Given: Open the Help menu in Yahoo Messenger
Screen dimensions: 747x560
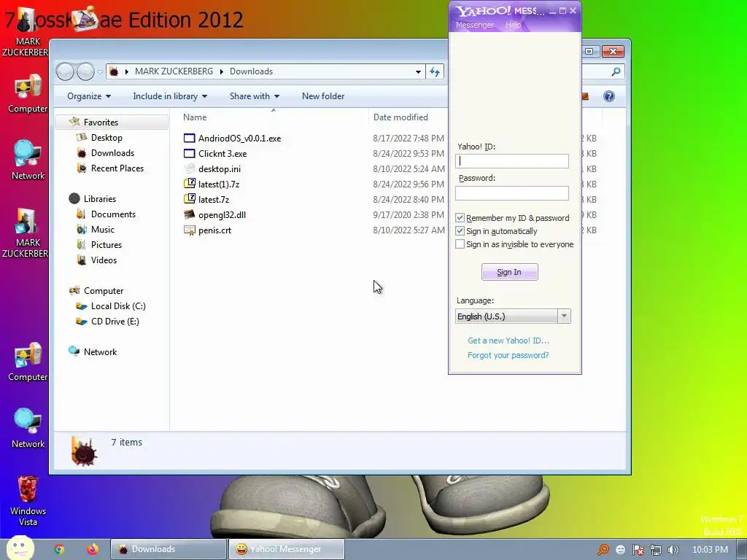Looking at the screenshot, I should 513,25.
